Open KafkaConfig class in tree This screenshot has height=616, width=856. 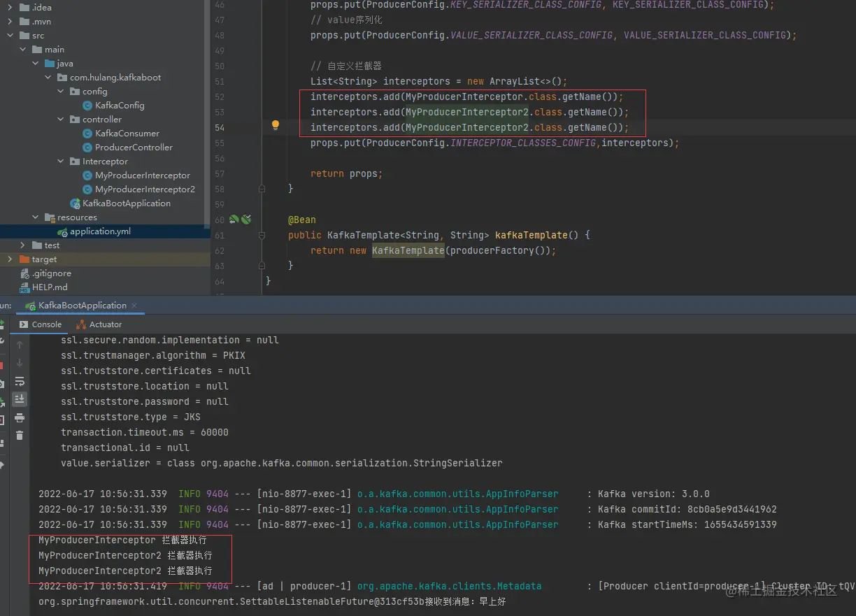[120, 106]
